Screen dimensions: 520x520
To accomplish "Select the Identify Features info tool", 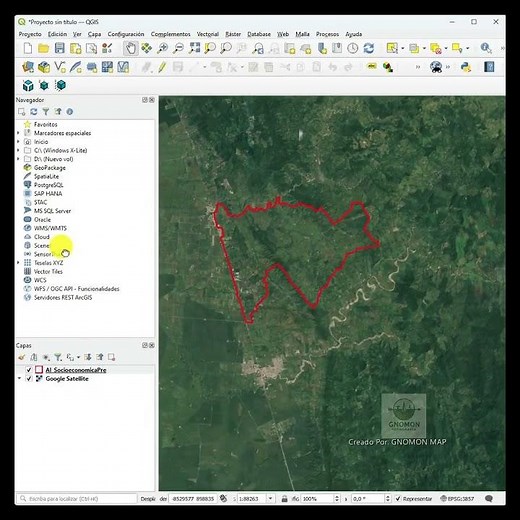I will point(486,48).
